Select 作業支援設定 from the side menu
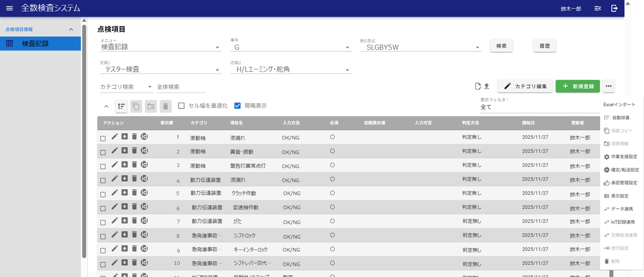644x277 pixels. click(624, 157)
